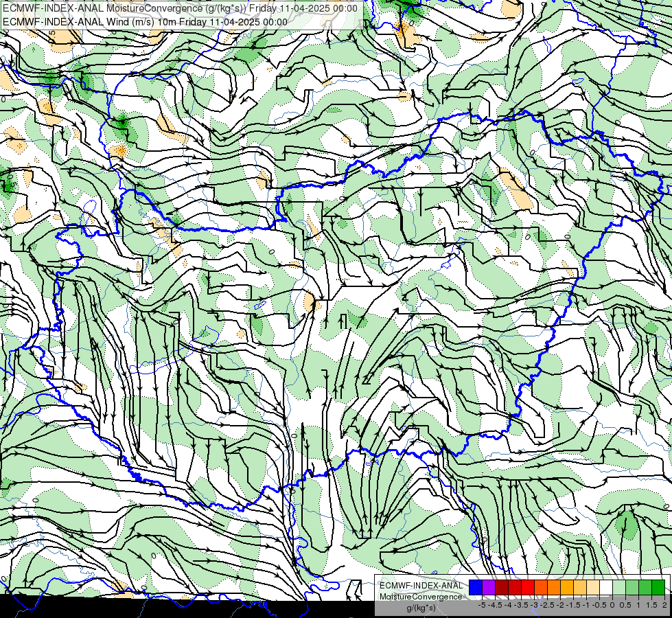672x618 pixels.
Task: Click the legend swatch between -2 and -1.5
Action: click(566, 588)
